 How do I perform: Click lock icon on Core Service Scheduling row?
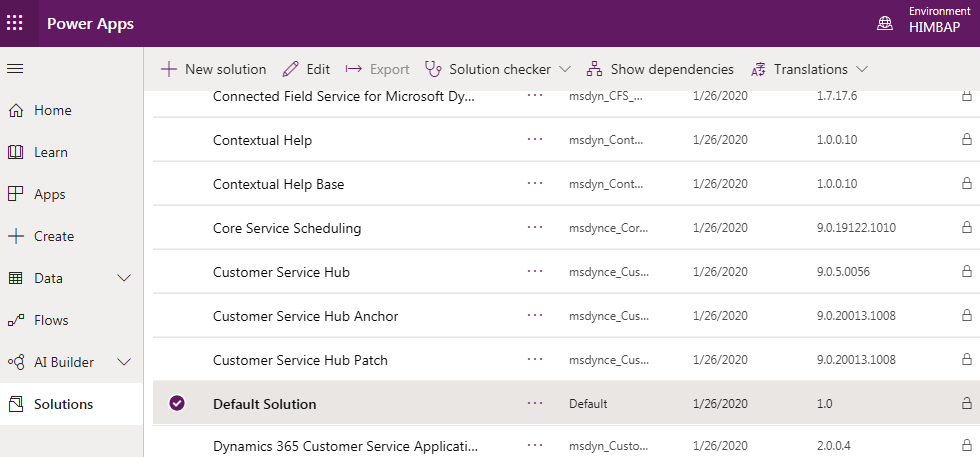[966, 227]
